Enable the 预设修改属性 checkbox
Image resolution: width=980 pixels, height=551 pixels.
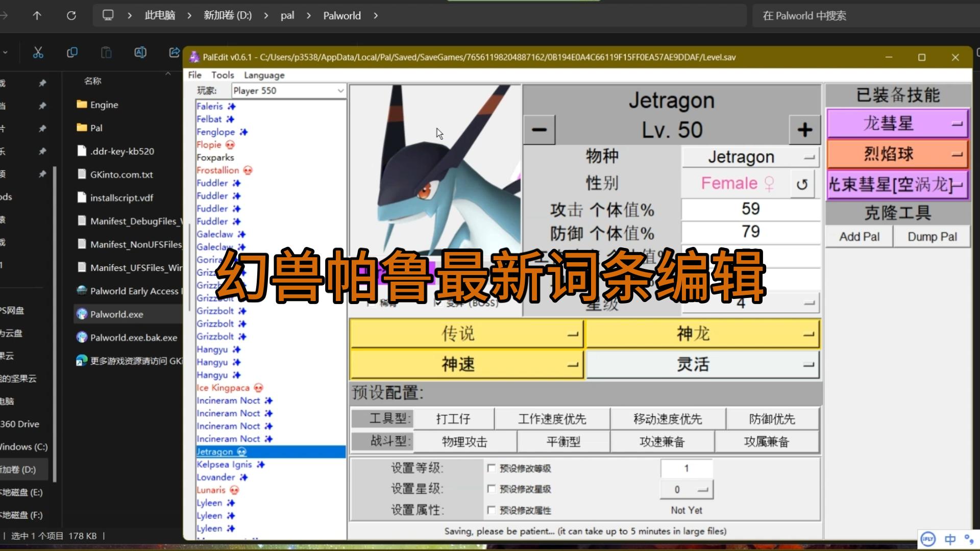(x=491, y=510)
